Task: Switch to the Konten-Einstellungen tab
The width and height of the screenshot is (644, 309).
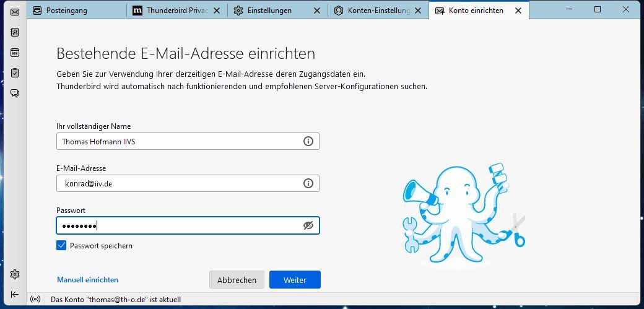Action: tap(372, 11)
